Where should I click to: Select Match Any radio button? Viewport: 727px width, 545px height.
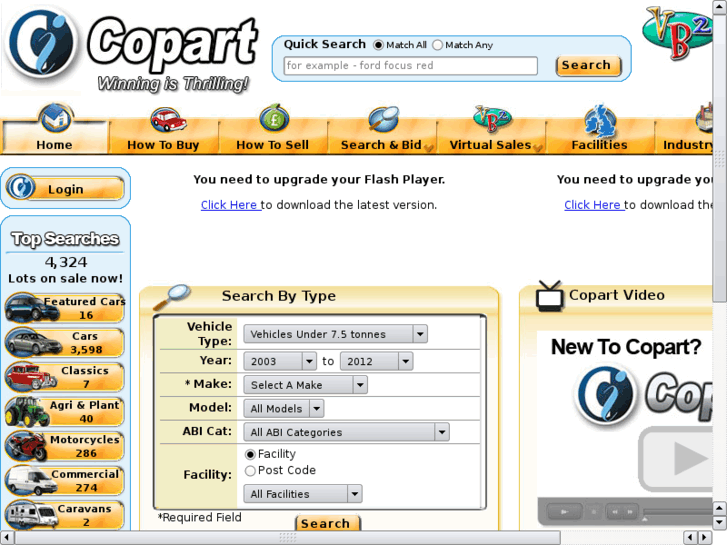coord(437,45)
